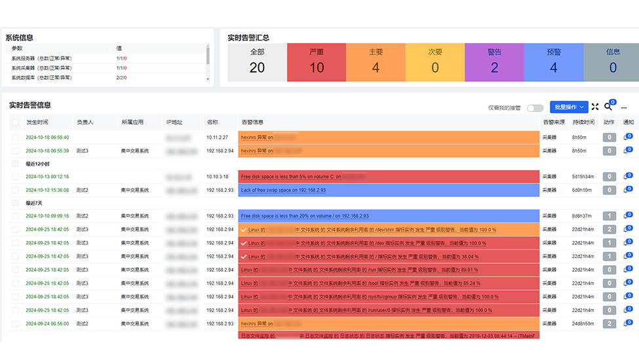Filter alerts by 次要 0 tile
The image size is (639, 364).
[x=435, y=62]
